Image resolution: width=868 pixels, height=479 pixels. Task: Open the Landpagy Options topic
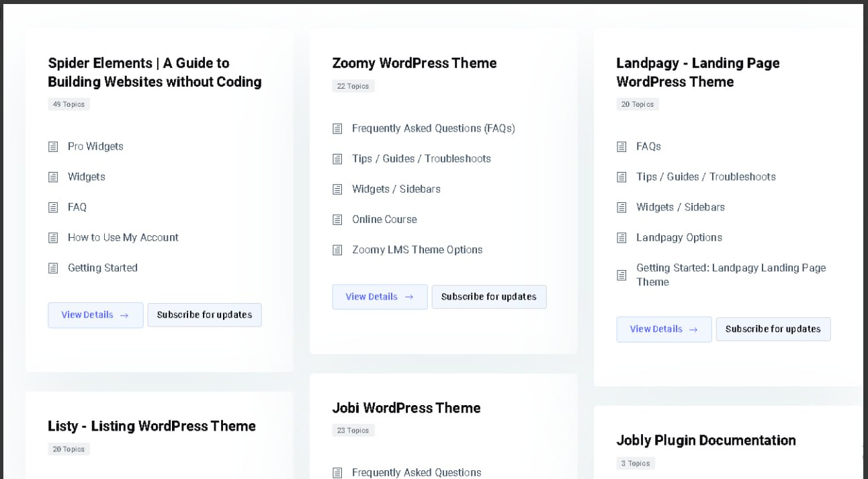[679, 237]
